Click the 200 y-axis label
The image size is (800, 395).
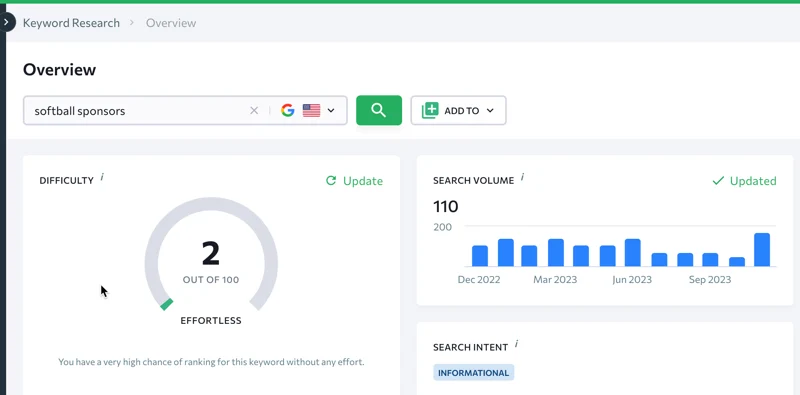(442, 227)
